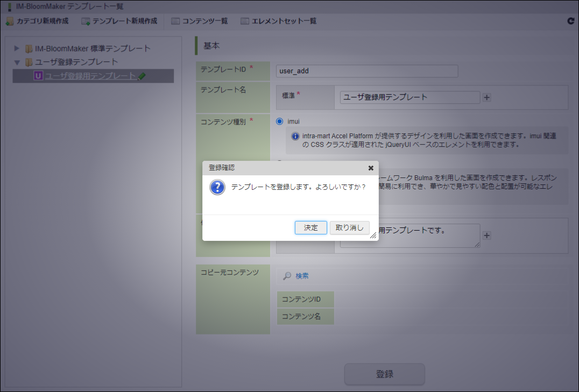Screen dimensions: 579x392
Task: Open カテゴリ新規作成 from the toolbar
Action: [37, 21]
